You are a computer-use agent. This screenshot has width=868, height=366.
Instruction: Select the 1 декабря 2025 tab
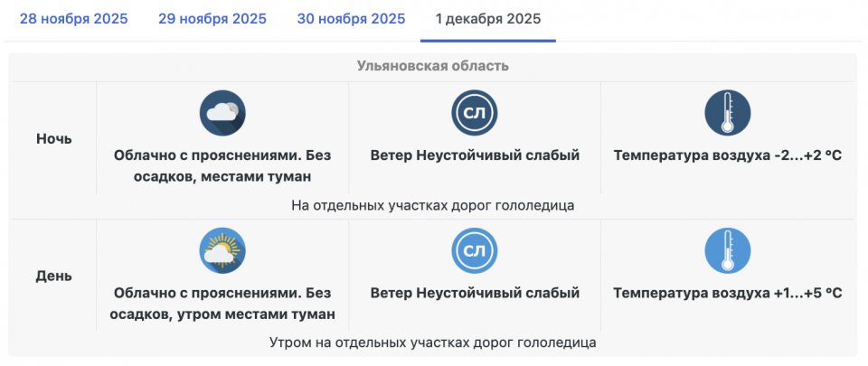click(x=487, y=19)
